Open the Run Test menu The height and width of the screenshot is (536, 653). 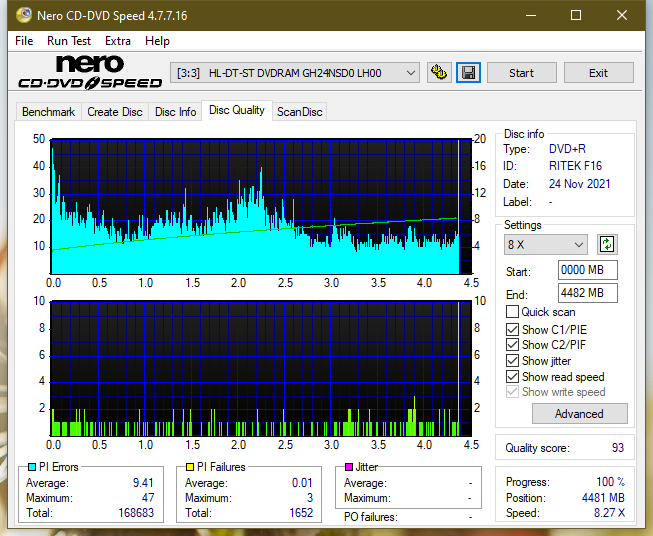point(69,41)
